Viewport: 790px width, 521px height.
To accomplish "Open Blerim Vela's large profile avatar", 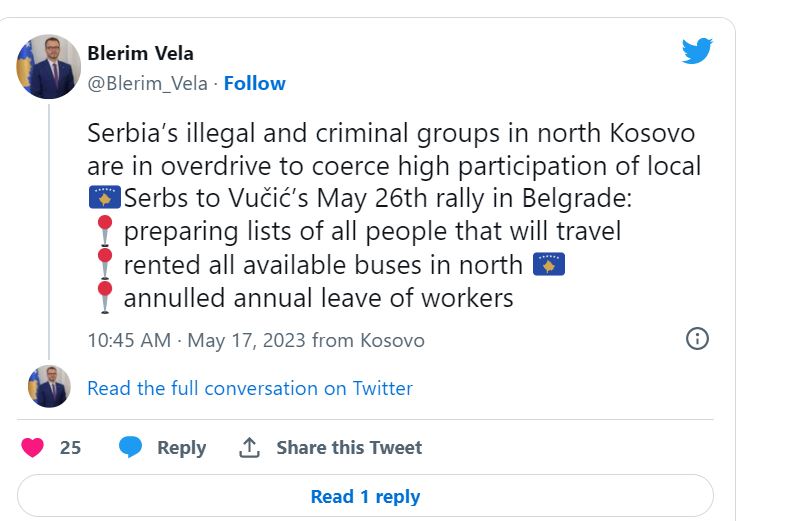I will click(48, 67).
